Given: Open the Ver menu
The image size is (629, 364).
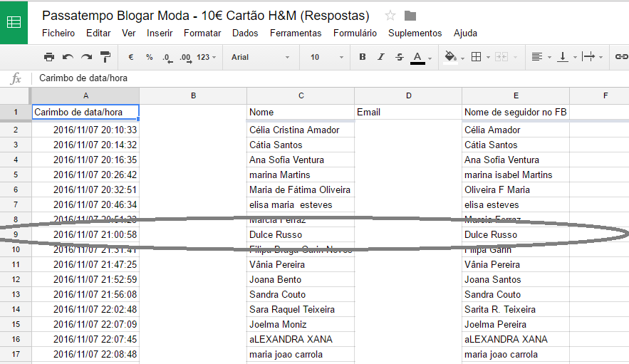Looking at the screenshot, I should [128, 33].
